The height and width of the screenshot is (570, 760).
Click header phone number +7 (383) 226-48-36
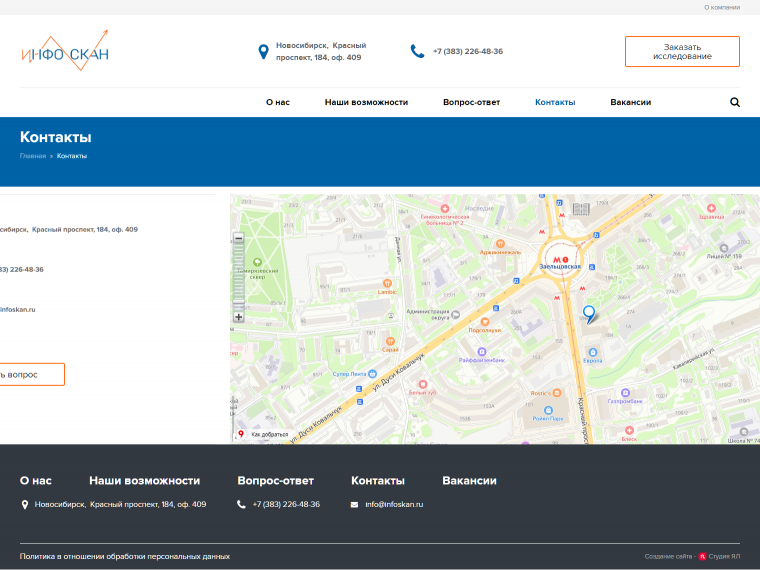pyautogui.click(x=468, y=51)
